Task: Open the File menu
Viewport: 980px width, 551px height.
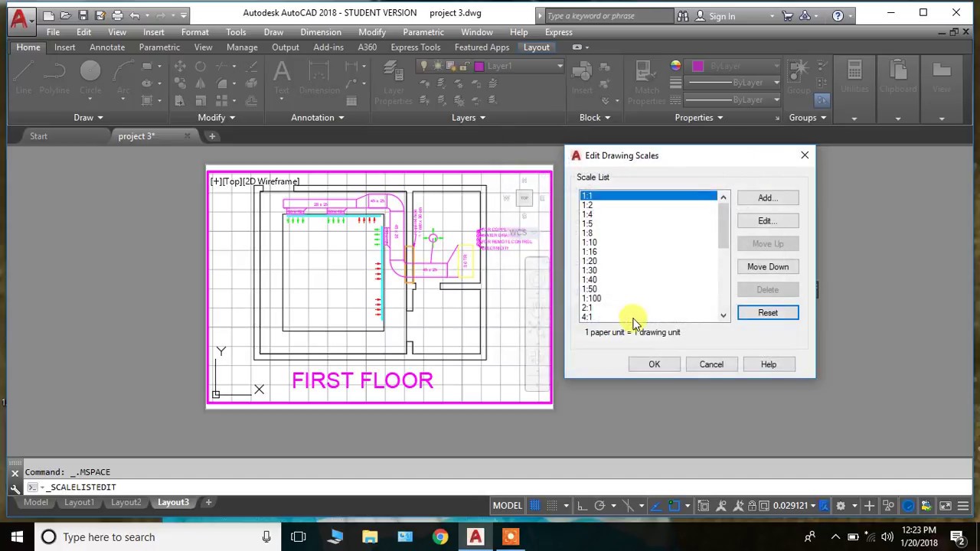Action: coord(53,32)
